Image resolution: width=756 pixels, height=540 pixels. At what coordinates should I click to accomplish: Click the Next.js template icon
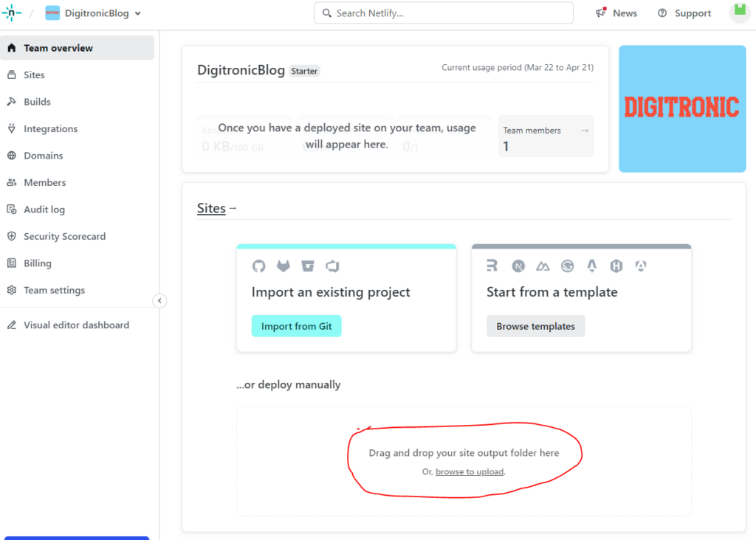[x=518, y=266]
